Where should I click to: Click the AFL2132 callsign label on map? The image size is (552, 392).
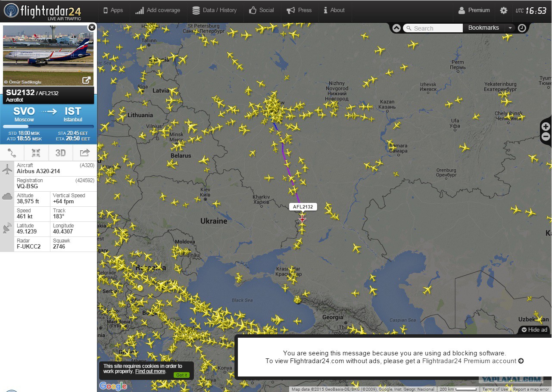tap(303, 207)
